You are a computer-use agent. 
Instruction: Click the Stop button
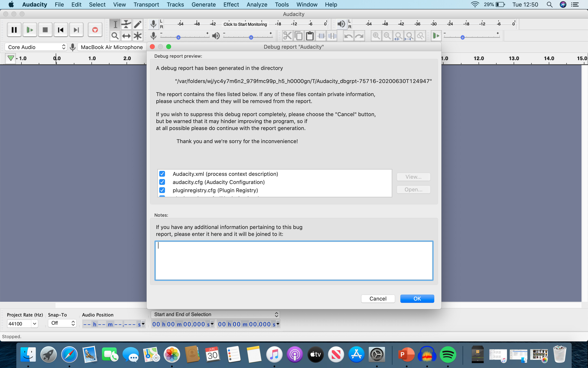click(x=45, y=30)
